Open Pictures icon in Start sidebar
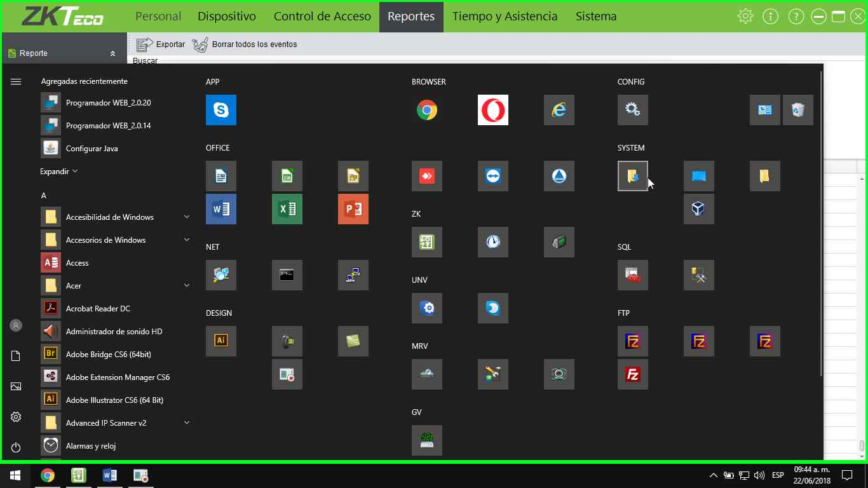Viewport: 868px width, 488px height. click(16, 386)
